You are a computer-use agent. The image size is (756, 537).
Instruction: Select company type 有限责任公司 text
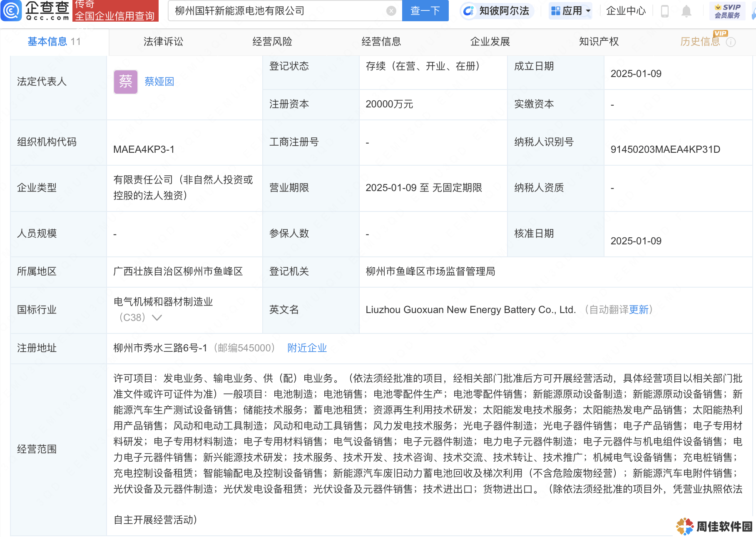183,188
